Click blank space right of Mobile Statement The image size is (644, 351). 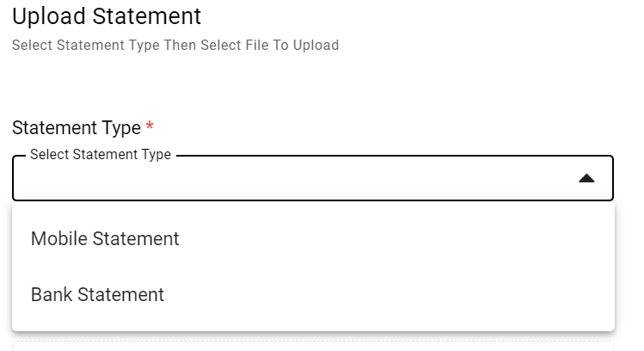click(387, 238)
